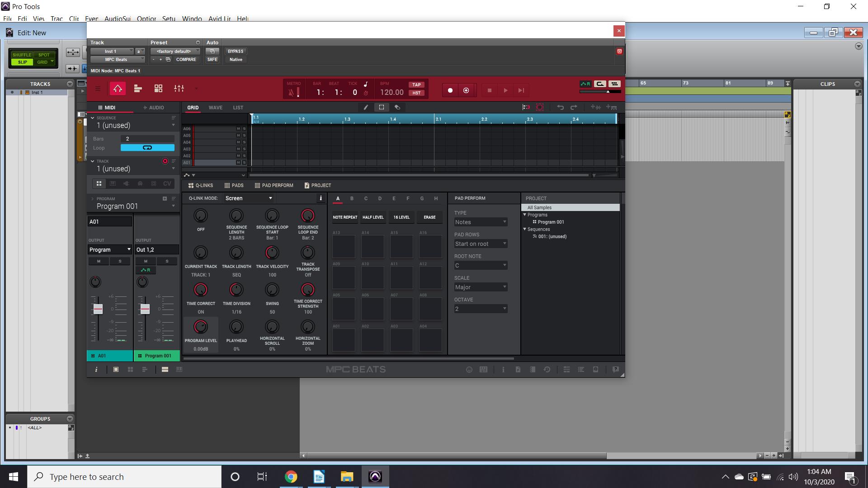Screen dimensions: 868x488
Task: Open the Scale Major dropdown
Action: tap(480, 287)
